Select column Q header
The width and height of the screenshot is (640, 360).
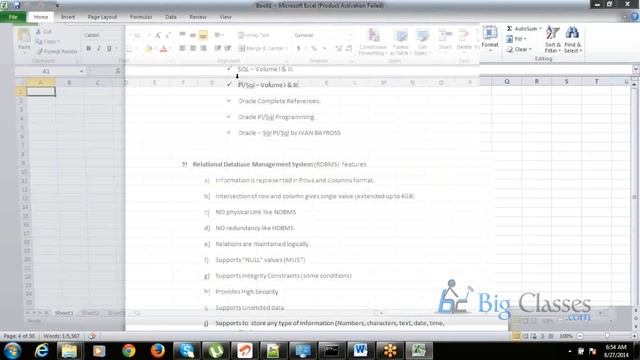(507, 82)
